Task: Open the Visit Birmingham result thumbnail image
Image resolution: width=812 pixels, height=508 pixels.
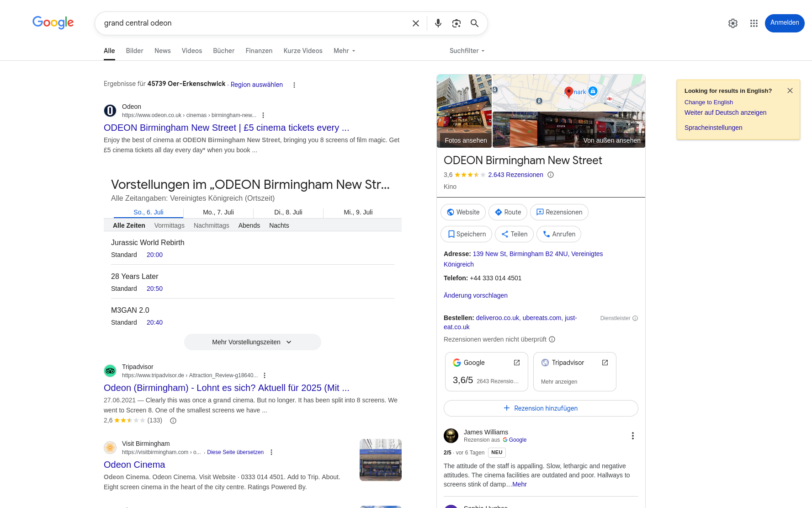Action: tap(381, 460)
